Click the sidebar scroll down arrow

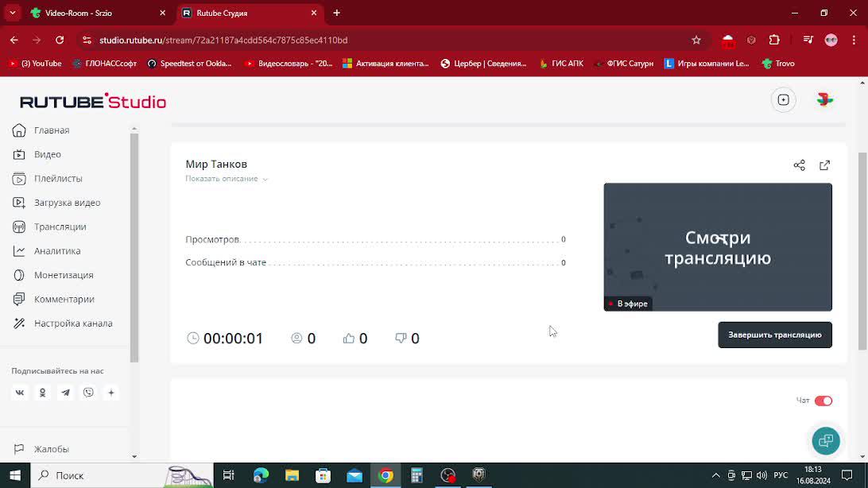pyautogui.click(x=134, y=456)
